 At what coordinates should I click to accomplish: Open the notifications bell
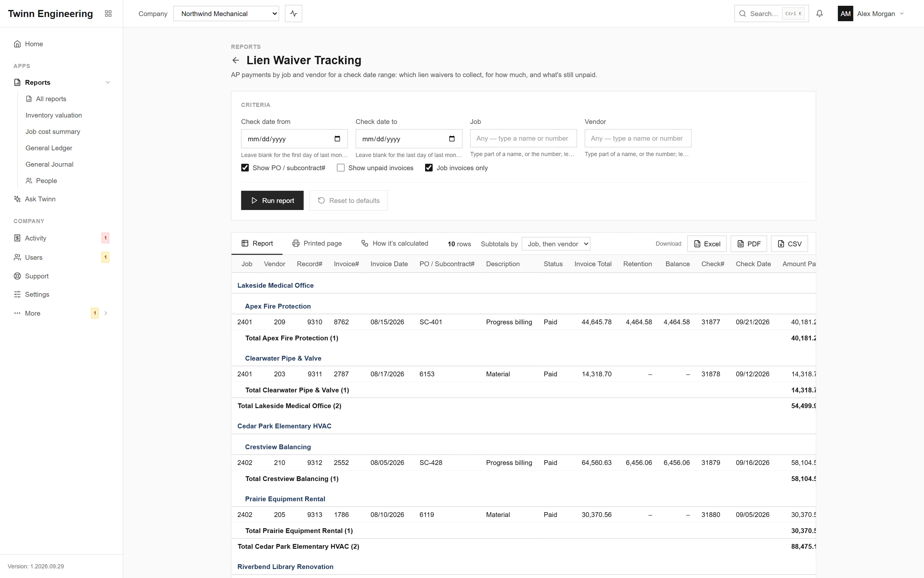point(819,14)
